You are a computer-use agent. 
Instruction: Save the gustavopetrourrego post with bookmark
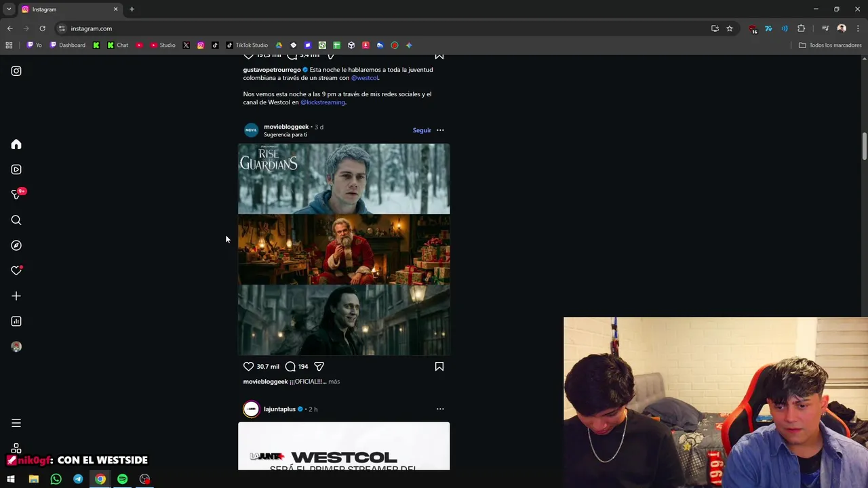point(439,56)
